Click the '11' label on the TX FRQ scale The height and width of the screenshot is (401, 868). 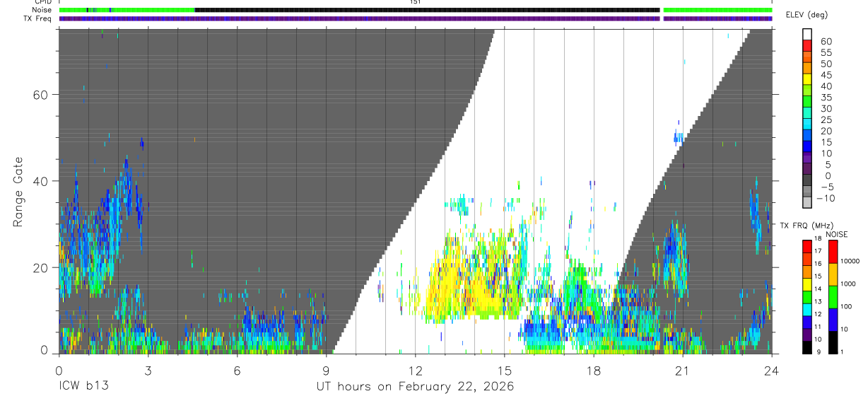818,327
